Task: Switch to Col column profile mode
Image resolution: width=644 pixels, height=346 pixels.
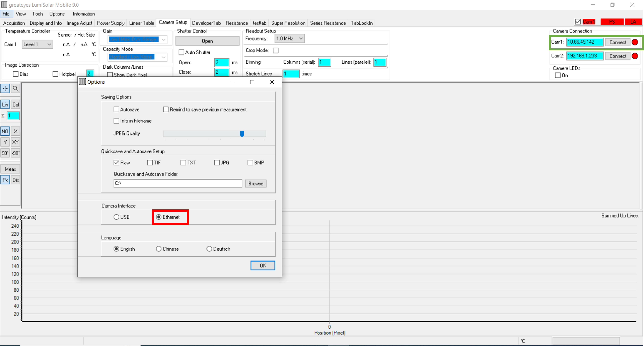Action: pos(15,105)
